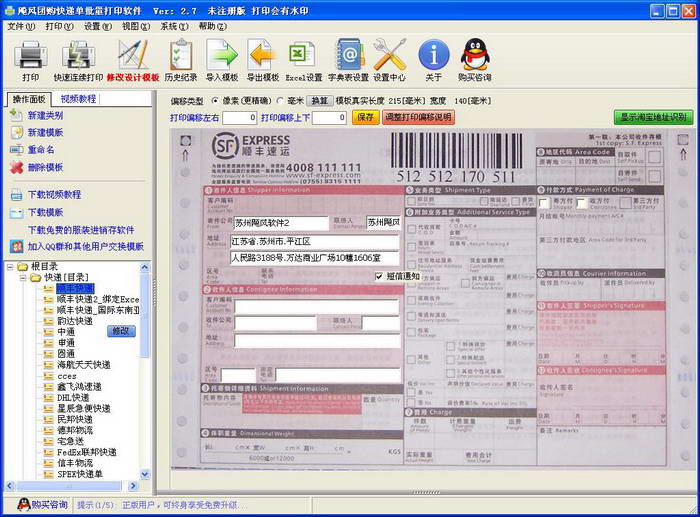700x517 pixels.
Task: Click 新建模板 in the operation panel
Action: (x=45, y=133)
